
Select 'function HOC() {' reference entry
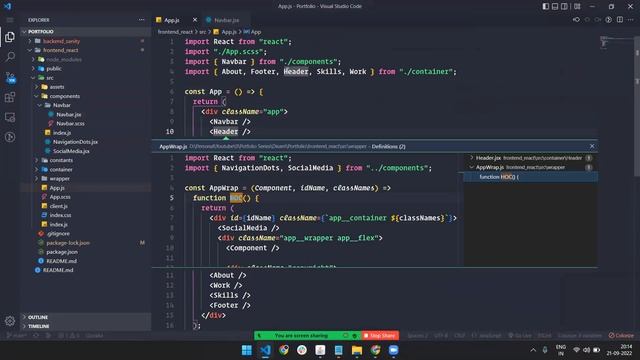point(531,177)
